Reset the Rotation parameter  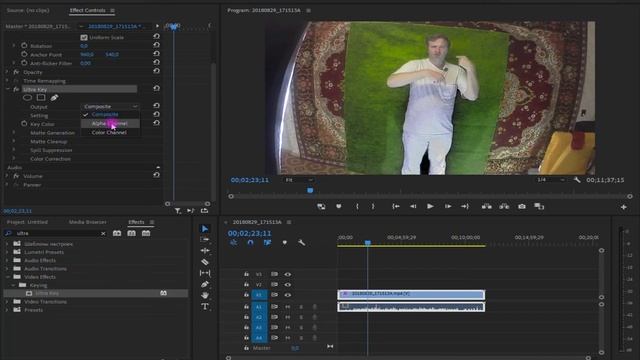pyautogui.click(x=156, y=45)
